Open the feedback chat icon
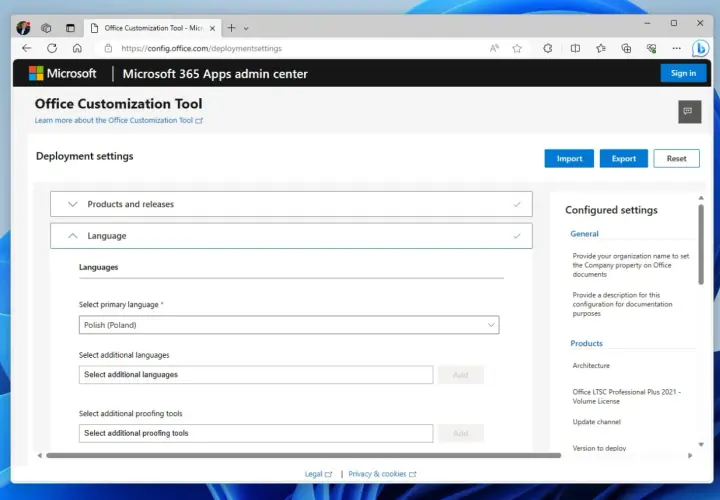This screenshot has width=720, height=500. tap(690, 112)
